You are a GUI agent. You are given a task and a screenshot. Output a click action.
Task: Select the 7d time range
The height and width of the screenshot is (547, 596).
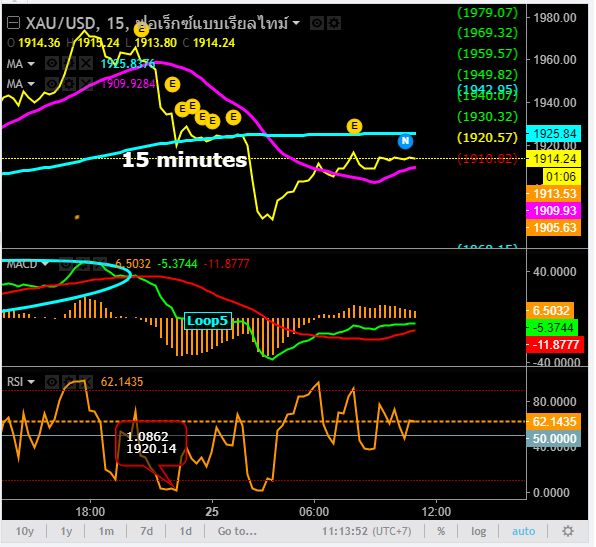147,531
